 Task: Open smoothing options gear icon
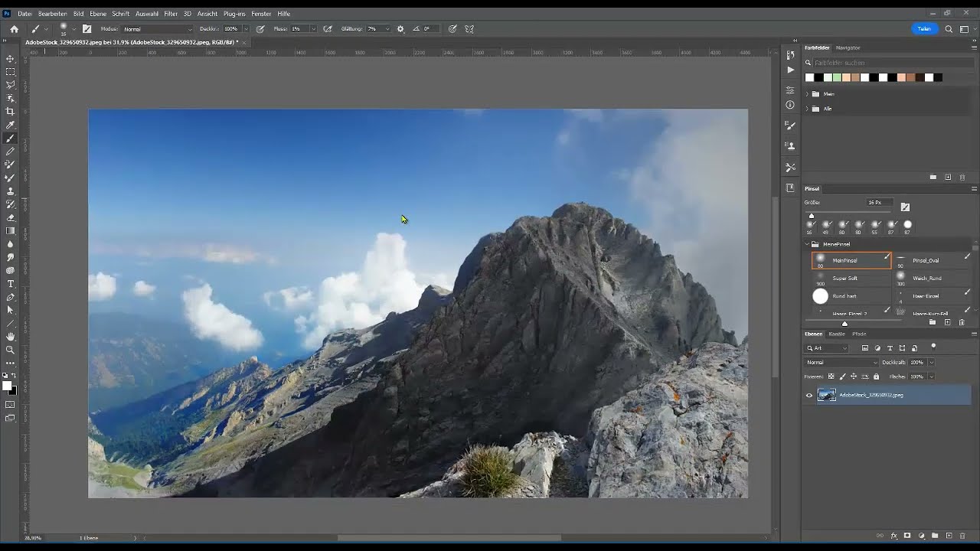click(x=400, y=29)
